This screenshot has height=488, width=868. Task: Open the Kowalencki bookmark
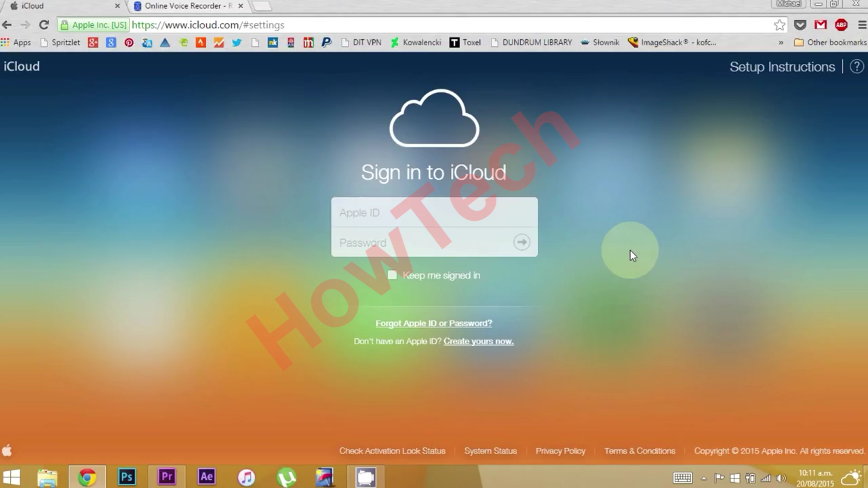click(x=415, y=42)
